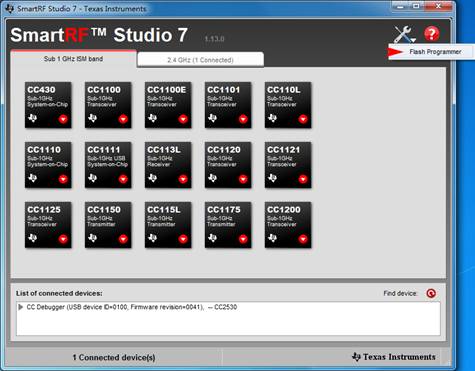Click the red dropdown arrow on CC1110

pyautogui.click(x=63, y=179)
